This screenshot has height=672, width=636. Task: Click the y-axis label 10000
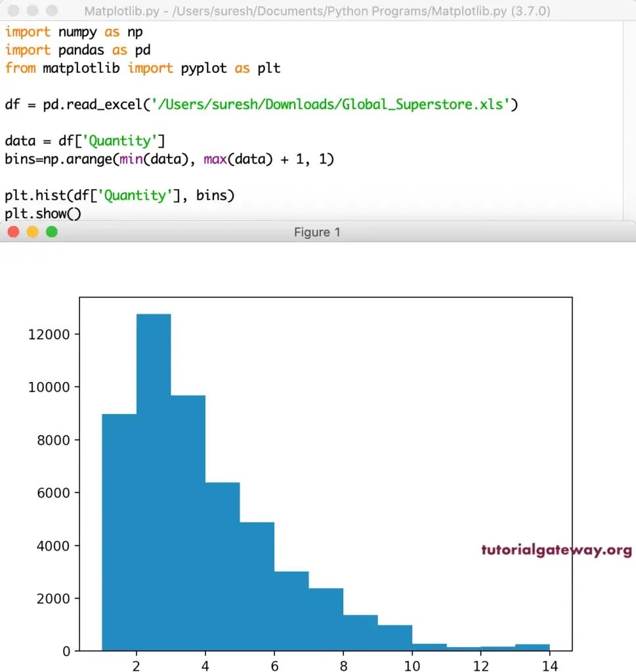click(49, 387)
